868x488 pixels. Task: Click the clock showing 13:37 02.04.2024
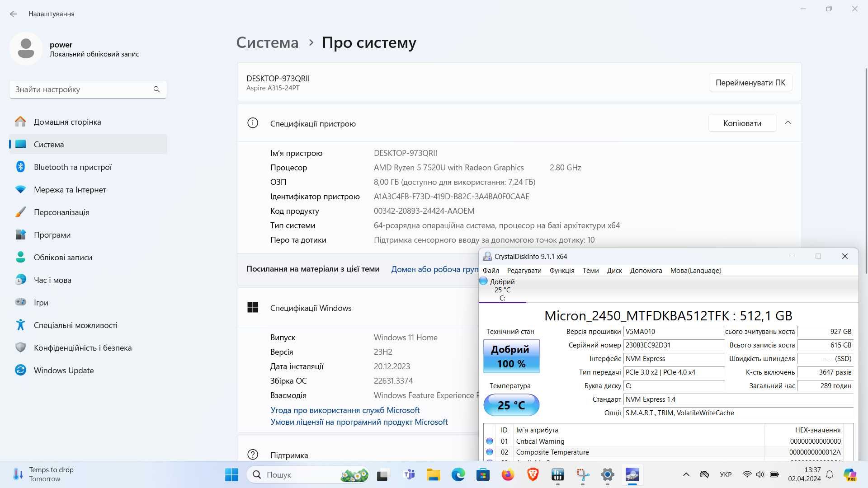[x=804, y=474]
